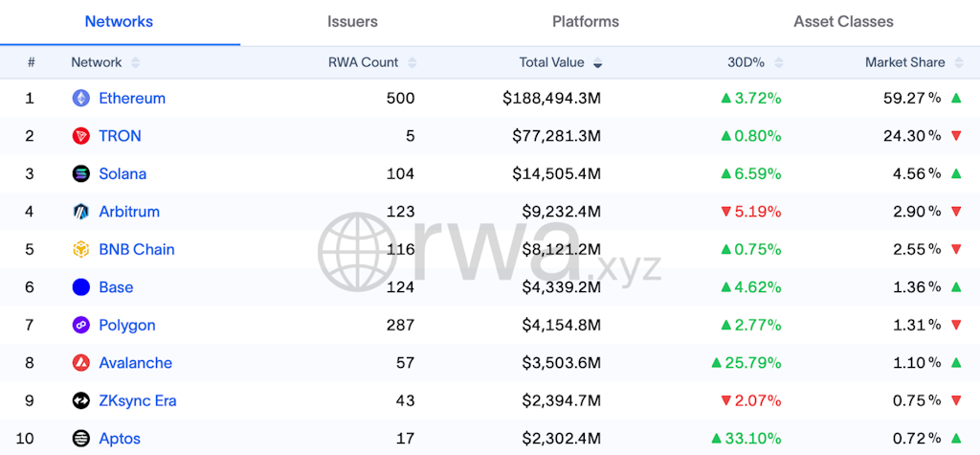Open the Ethereum network link
Screen dimensions: 980x455
(132, 98)
